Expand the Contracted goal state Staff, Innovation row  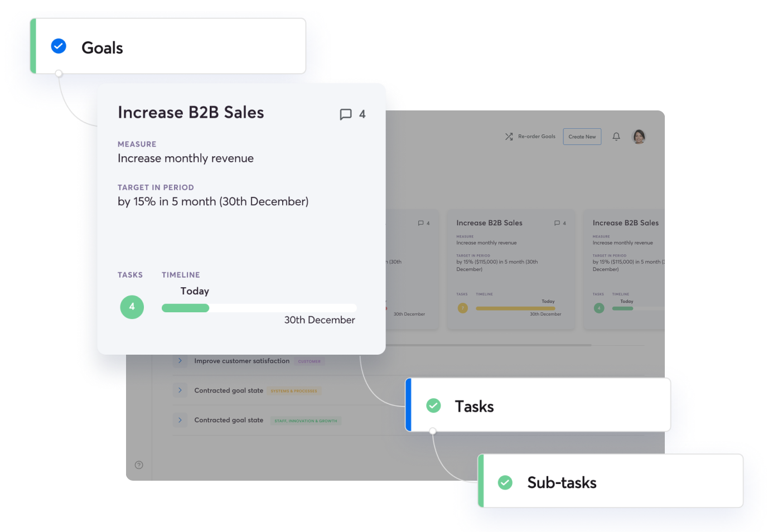[x=180, y=420]
